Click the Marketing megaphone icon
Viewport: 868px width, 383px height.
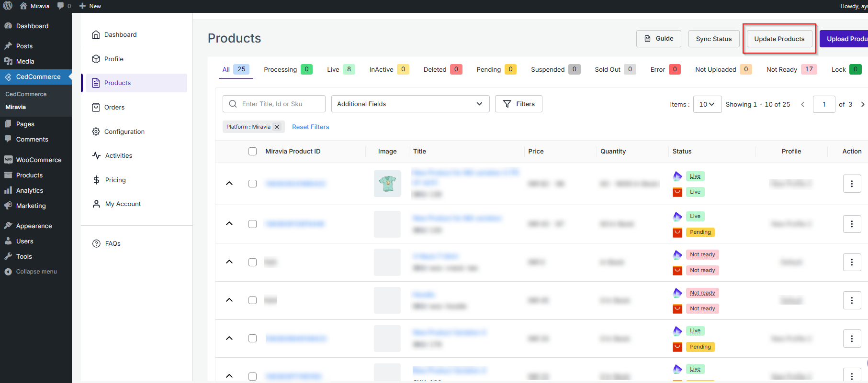[8, 206]
